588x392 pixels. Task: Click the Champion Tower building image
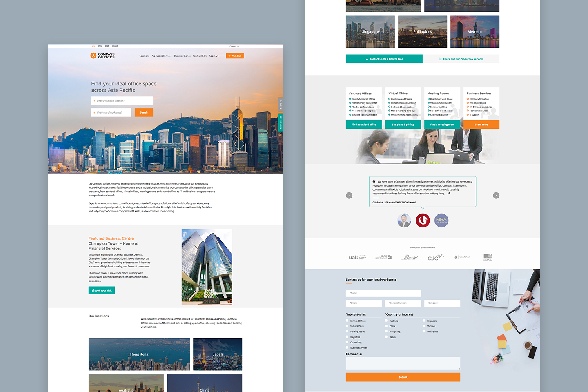[207, 267]
